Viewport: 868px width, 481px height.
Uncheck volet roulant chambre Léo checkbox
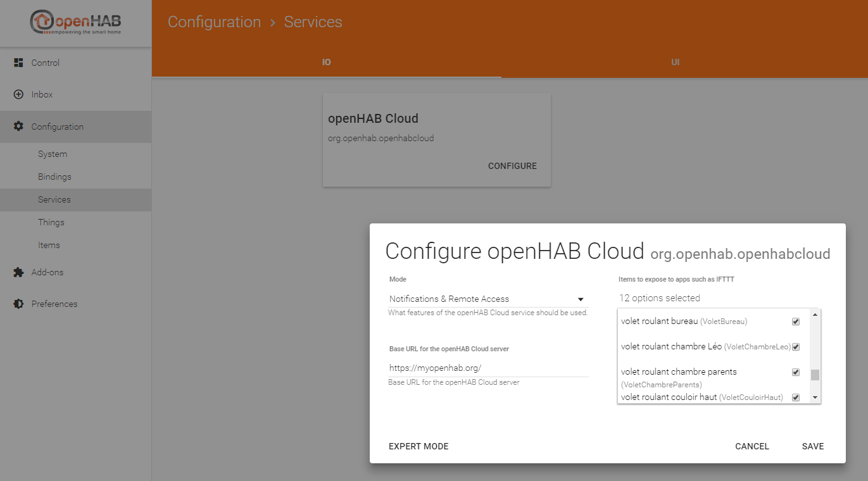tap(796, 347)
